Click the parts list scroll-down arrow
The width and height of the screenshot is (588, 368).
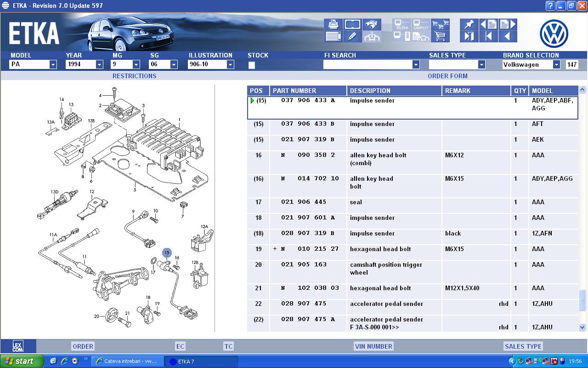[x=582, y=327]
